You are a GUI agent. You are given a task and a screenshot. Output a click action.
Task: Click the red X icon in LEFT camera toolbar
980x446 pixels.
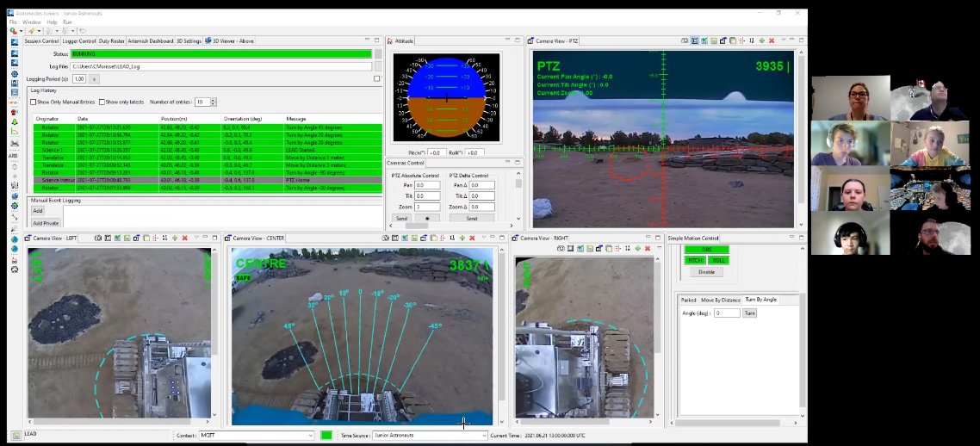tap(184, 238)
